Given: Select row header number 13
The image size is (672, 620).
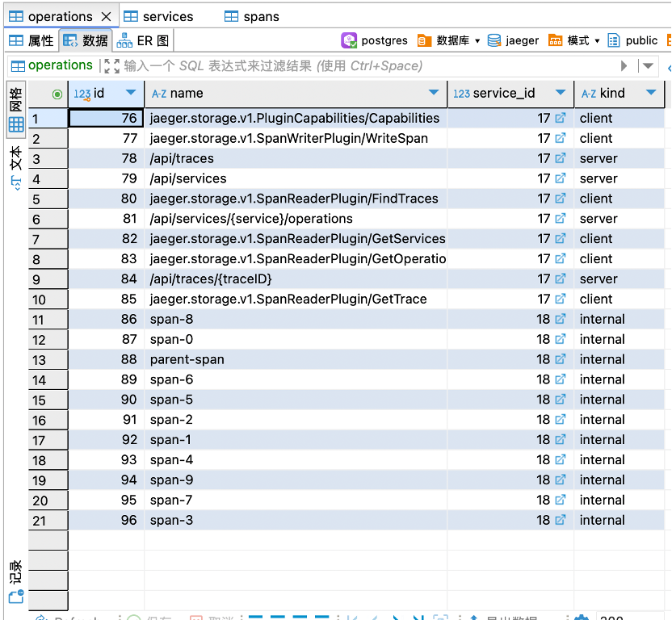Looking at the screenshot, I should pos(48,360).
